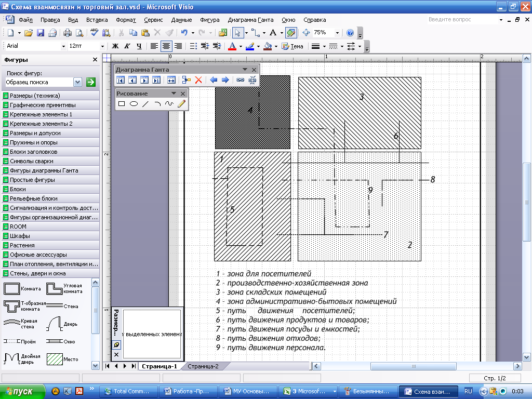Open the zoom 75% dropdown
This screenshot has height=399, width=532.
point(337,33)
